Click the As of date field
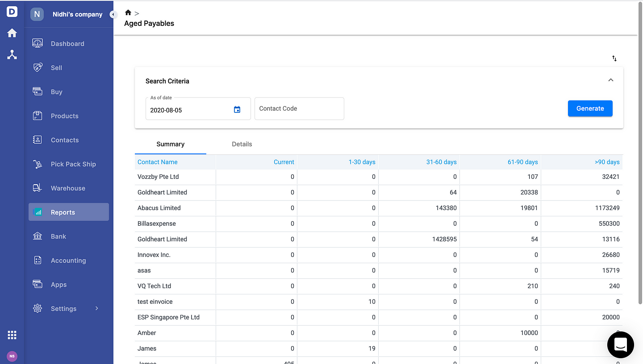The height and width of the screenshot is (364, 643). tap(198, 108)
